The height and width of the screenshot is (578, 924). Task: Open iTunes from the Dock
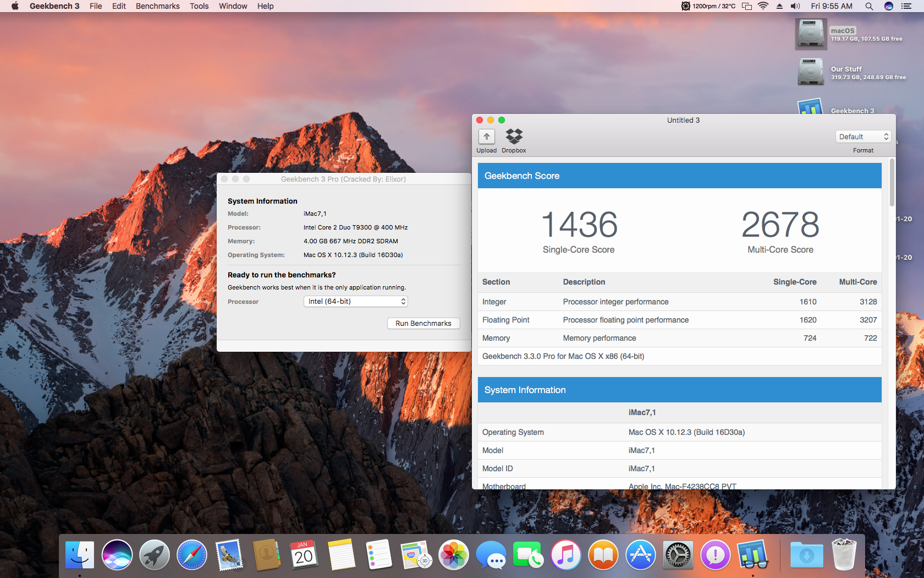point(566,555)
